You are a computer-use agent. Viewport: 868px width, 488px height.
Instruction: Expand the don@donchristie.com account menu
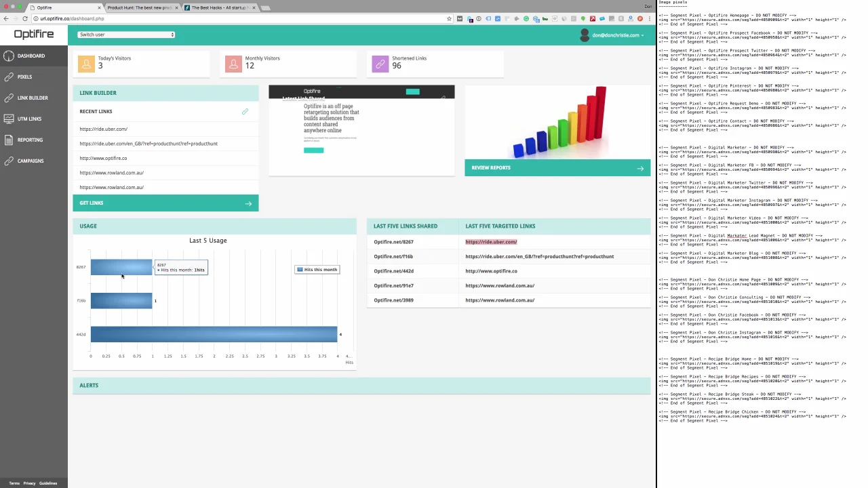617,35
